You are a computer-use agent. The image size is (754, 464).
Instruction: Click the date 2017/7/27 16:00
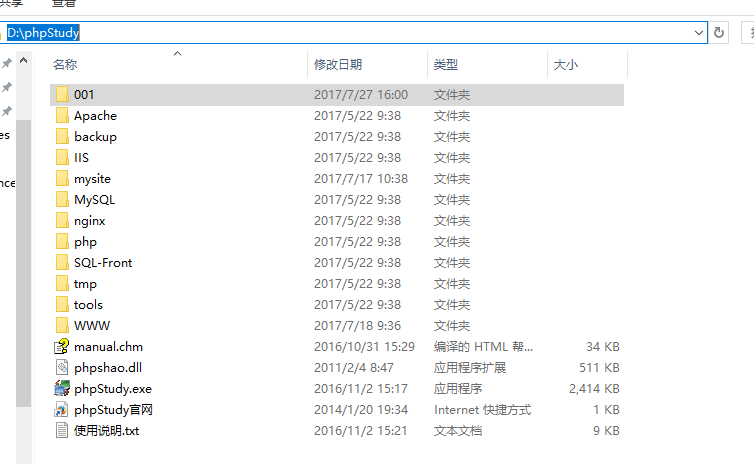pyautogui.click(x=361, y=95)
